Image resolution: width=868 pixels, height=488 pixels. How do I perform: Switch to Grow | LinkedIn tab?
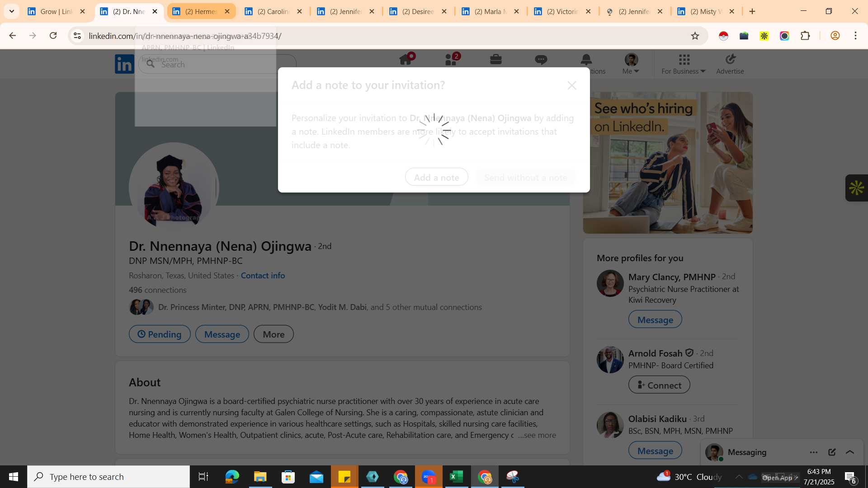[x=56, y=11]
